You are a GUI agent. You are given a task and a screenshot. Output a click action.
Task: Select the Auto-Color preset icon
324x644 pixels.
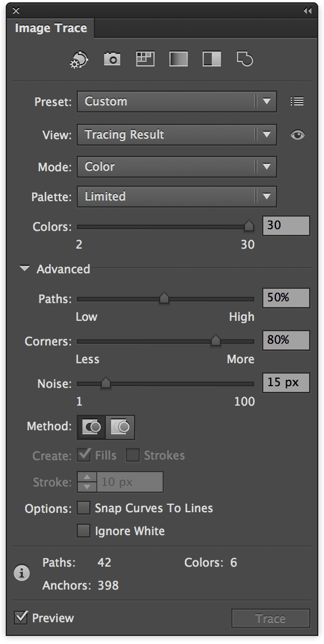[x=79, y=60]
